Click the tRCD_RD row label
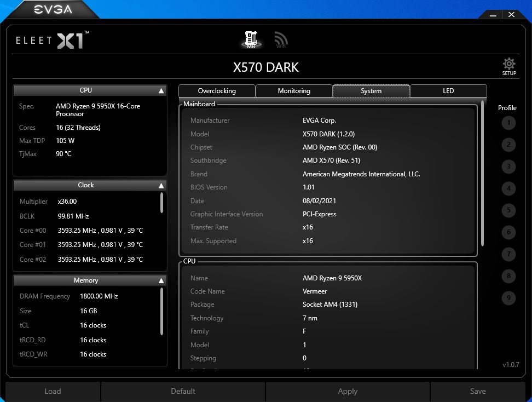532x402 pixels. click(x=33, y=340)
